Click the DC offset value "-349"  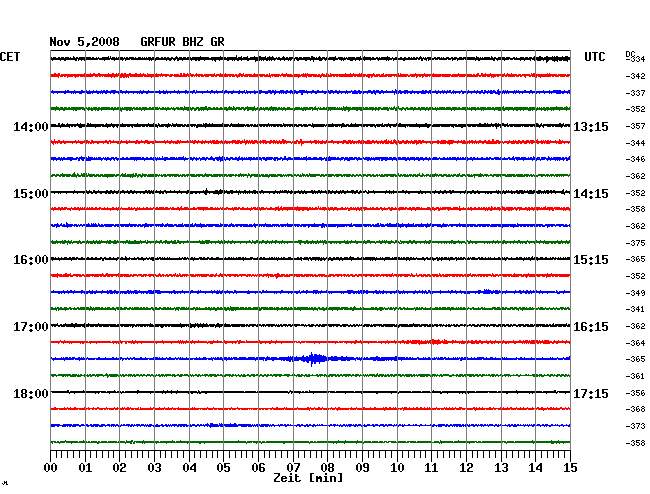click(x=635, y=293)
